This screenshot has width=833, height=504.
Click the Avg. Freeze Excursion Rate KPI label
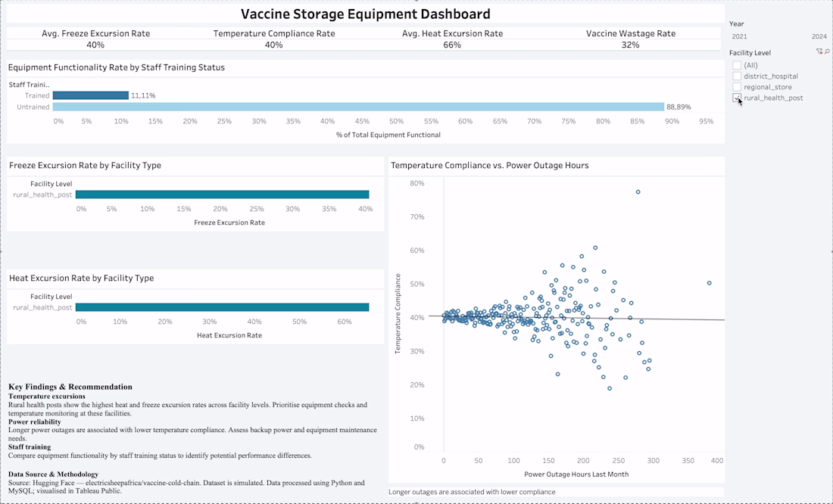tap(95, 33)
